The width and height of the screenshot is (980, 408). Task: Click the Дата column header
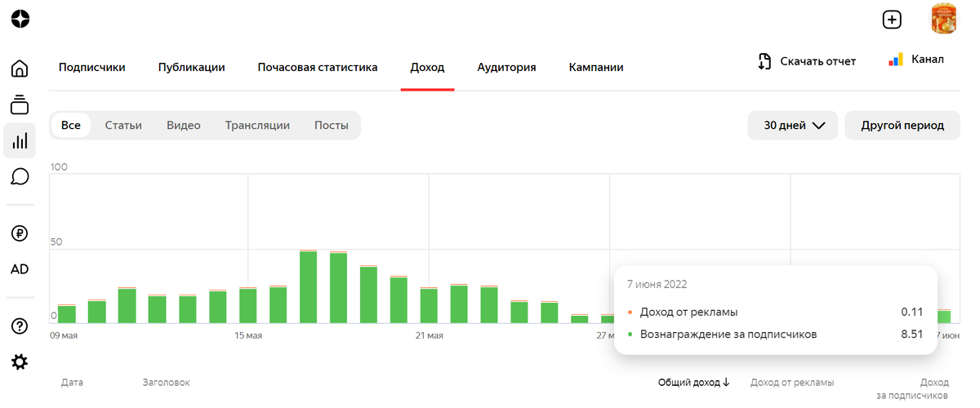72,383
